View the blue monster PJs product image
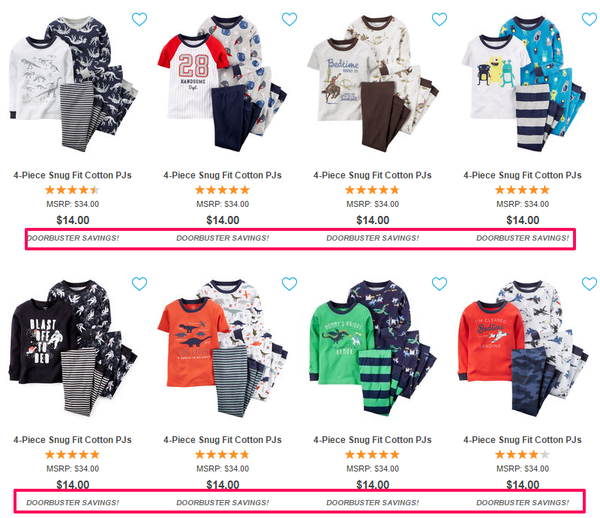 coord(523,83)
